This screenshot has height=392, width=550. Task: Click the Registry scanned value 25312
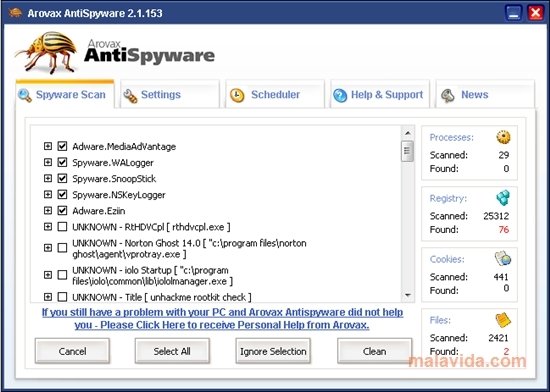496,216
